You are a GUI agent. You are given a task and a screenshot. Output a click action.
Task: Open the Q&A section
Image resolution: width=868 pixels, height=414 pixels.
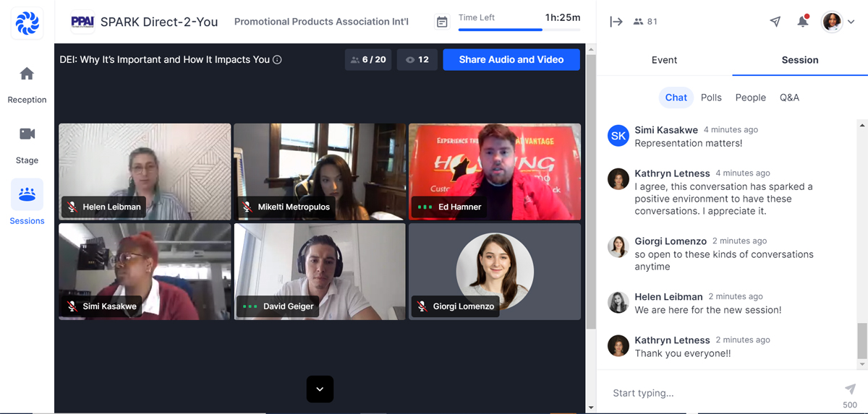789,98
